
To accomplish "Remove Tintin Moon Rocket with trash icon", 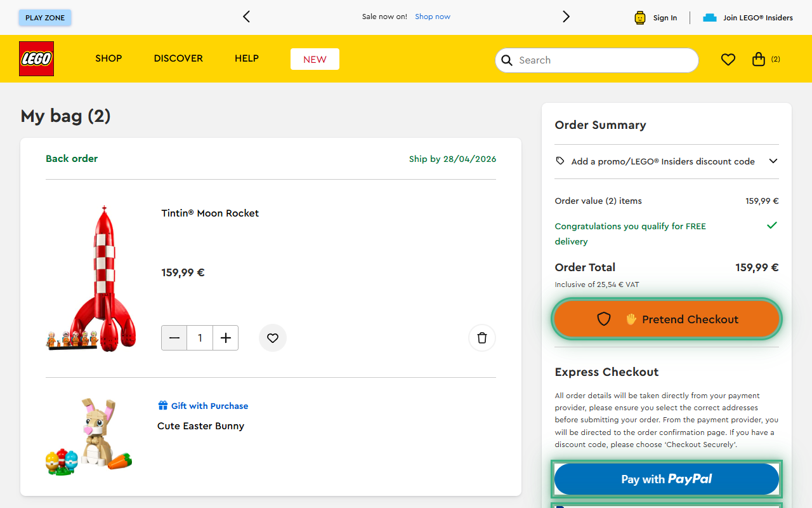I will [x=481, y=338].
